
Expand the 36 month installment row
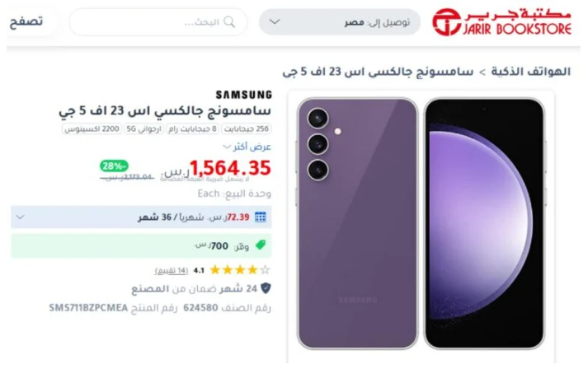tap(141, 217)
